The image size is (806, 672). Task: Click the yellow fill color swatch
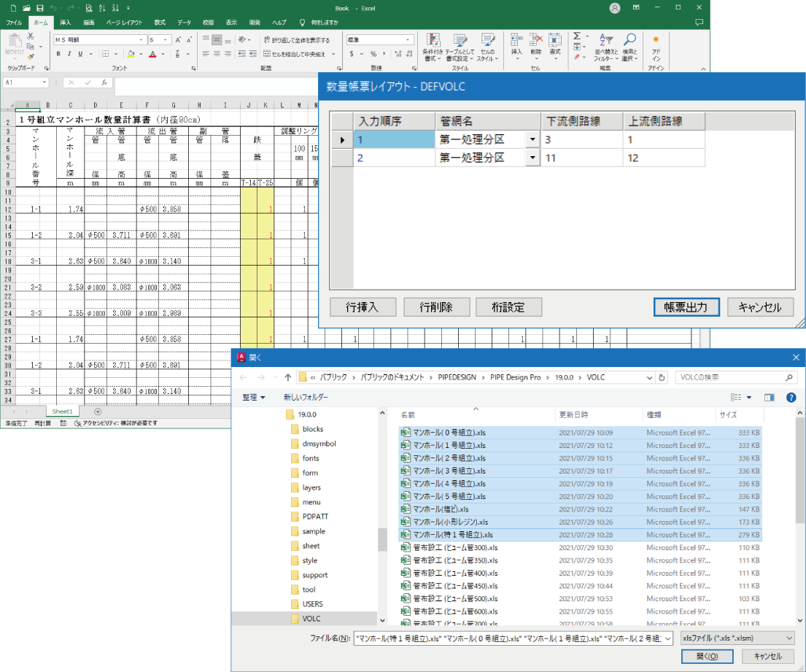click(131, 54)
